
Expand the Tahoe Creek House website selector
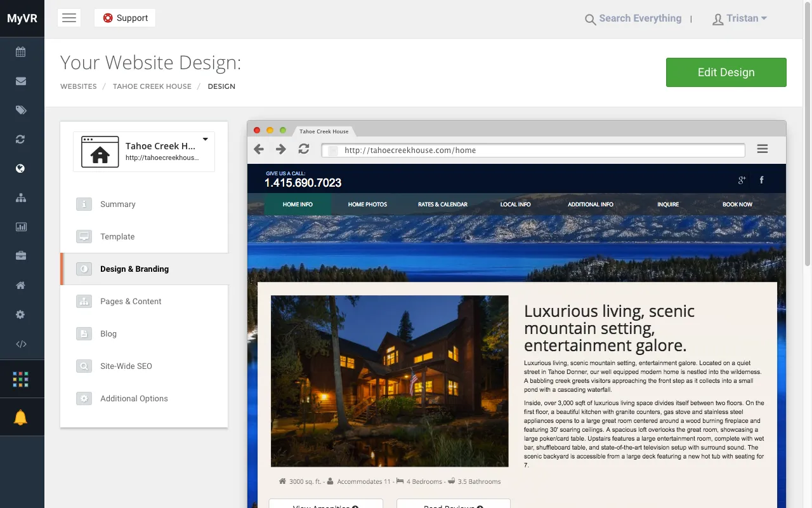coord(144,152)
